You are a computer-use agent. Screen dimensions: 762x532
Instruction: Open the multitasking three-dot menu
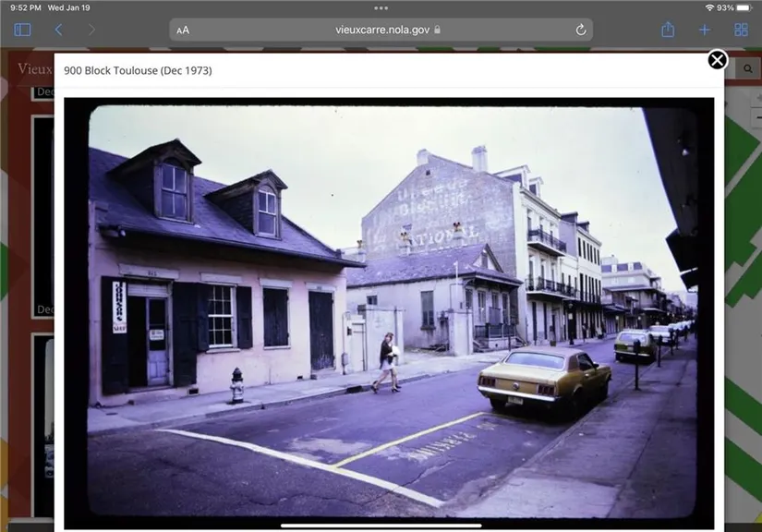coord(381,7)
